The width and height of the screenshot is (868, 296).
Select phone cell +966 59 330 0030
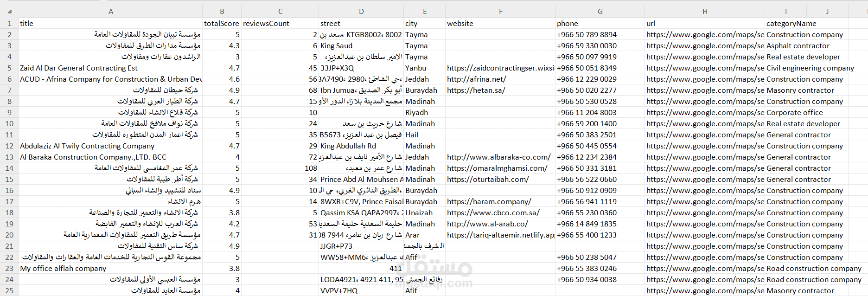coord(600,45)
